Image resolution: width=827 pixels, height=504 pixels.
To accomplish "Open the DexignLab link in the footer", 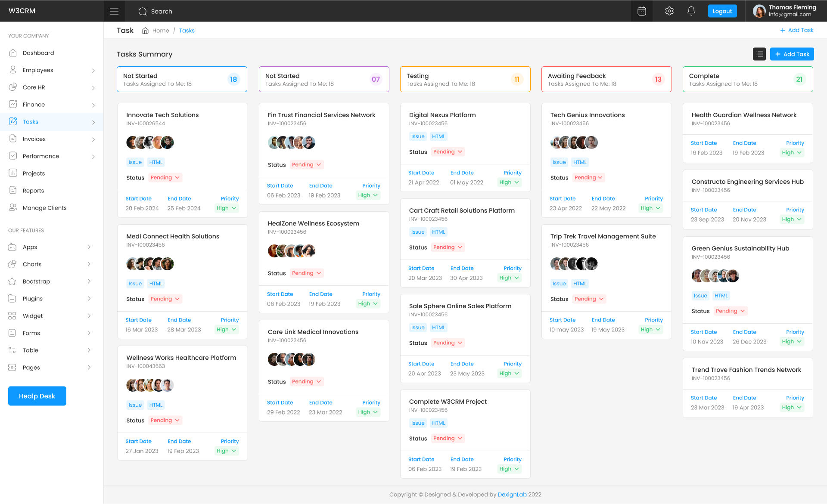I will point(512,494).
